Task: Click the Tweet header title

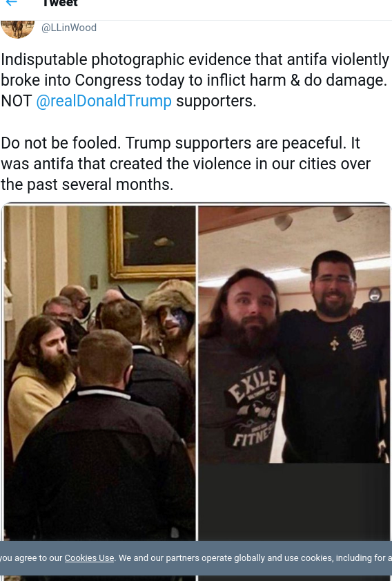Action: (59, 3)
